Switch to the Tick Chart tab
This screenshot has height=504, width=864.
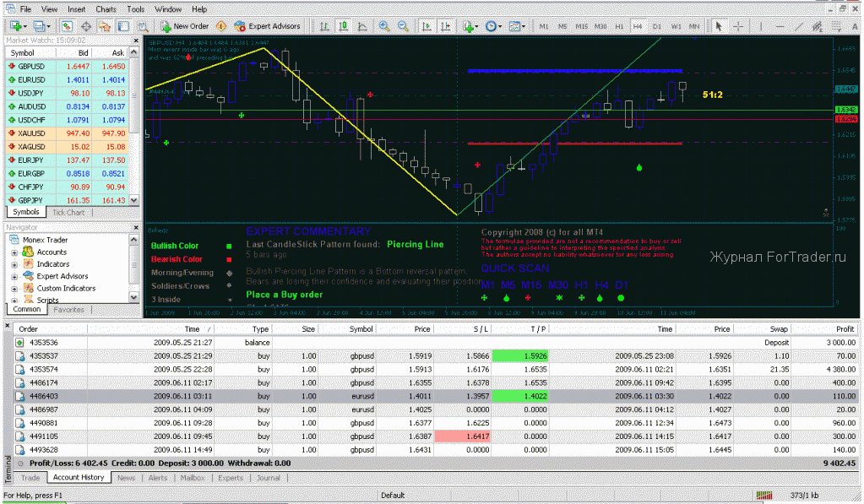[68, 212]
